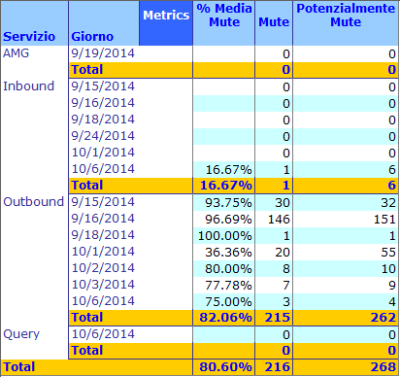Click the Outbound date 10/2/2014

click(103, 268)
